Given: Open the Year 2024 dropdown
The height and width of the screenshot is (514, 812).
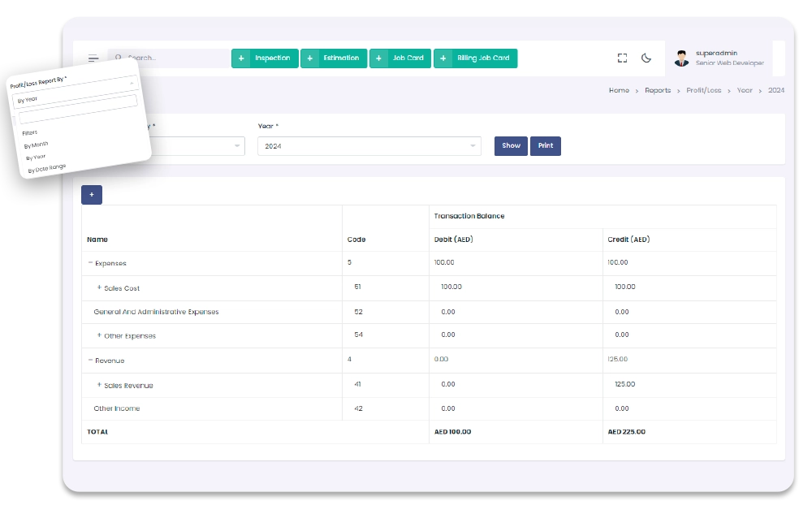Looking at the screenshot, I should pos(369,146).
